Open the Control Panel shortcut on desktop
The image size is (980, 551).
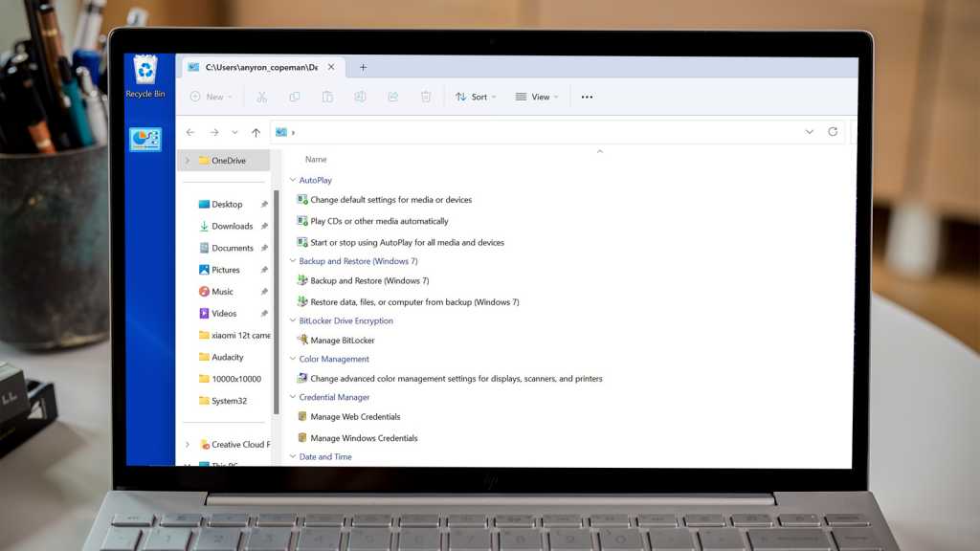(x=145, y=139)
